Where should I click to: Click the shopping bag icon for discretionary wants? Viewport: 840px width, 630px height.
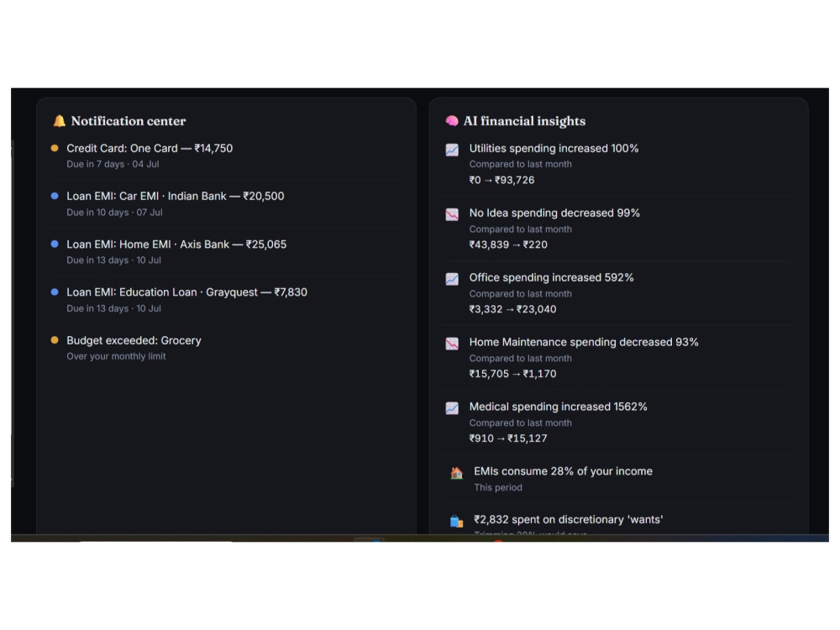[456, 522]
